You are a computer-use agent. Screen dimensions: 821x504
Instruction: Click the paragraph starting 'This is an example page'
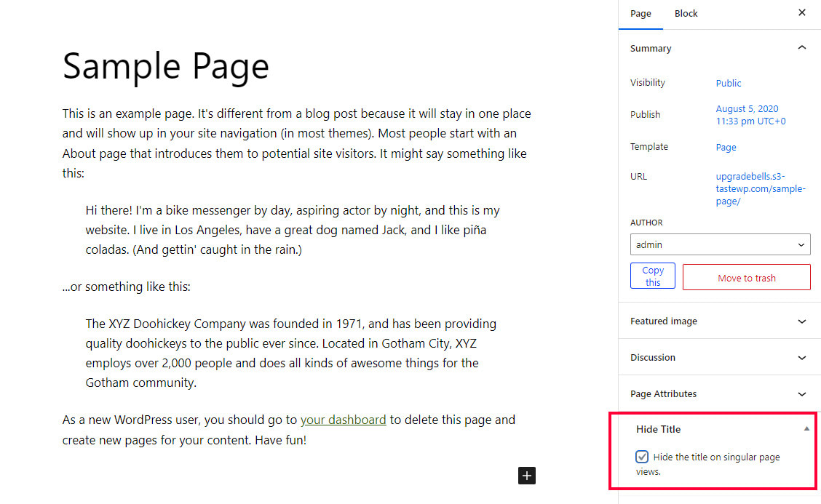(297, 143)
